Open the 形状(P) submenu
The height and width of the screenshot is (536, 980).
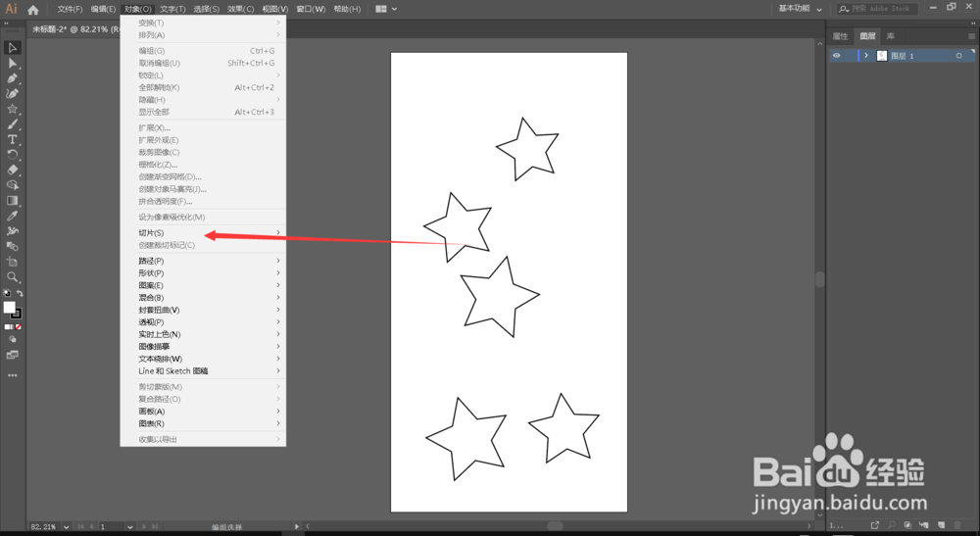(203, 273)
